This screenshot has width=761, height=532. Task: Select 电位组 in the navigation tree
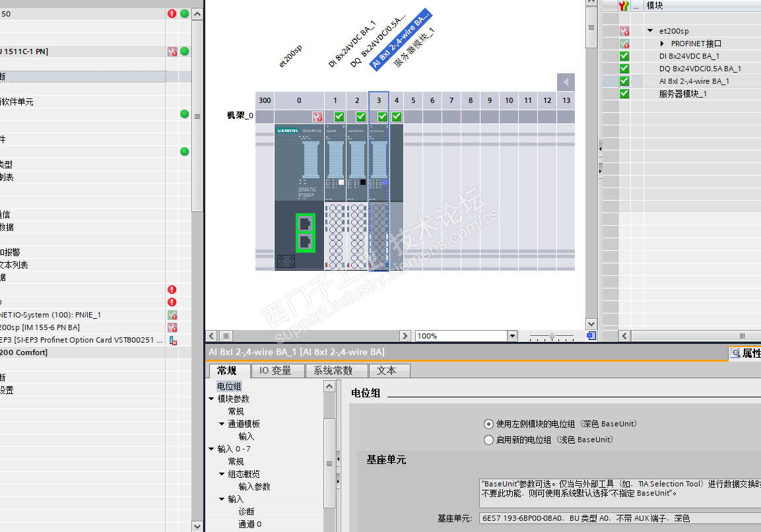[229, 386]
